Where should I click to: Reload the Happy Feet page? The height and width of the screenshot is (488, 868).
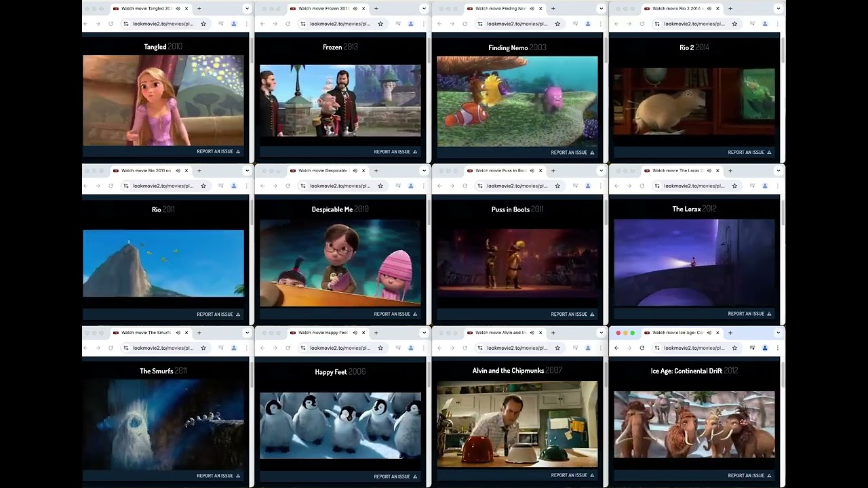tap(288, 348)
